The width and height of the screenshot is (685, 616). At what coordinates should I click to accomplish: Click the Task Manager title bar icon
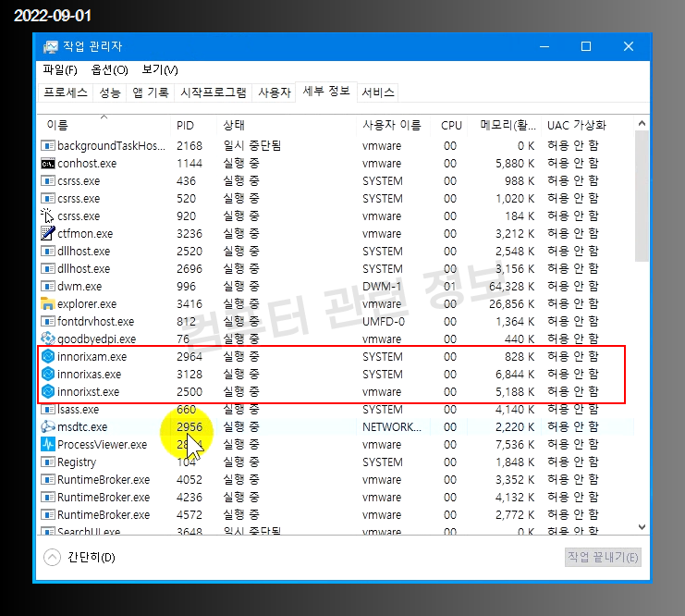click(50, 47)
